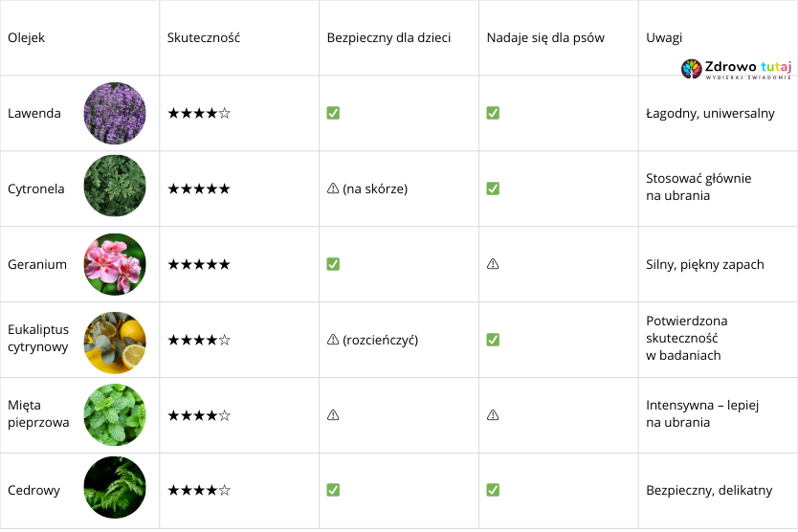This screenshot has height=532, width=798.
Task: Click the Skuteczność column header
Action: coord(204,38)
